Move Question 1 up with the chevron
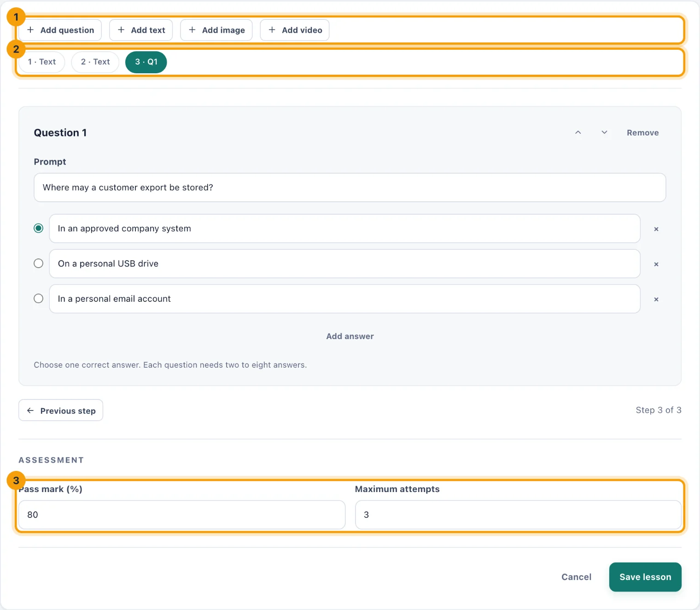This screenshot has height=610, width=700. 578,133
